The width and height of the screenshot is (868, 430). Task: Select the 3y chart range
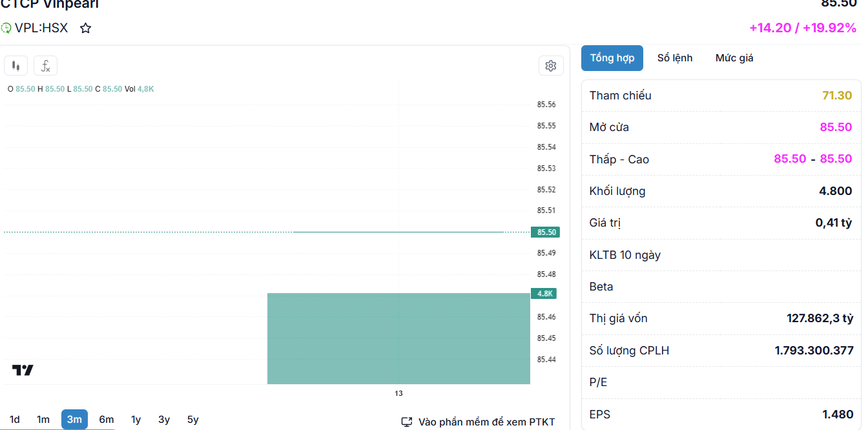coord(164,420)
